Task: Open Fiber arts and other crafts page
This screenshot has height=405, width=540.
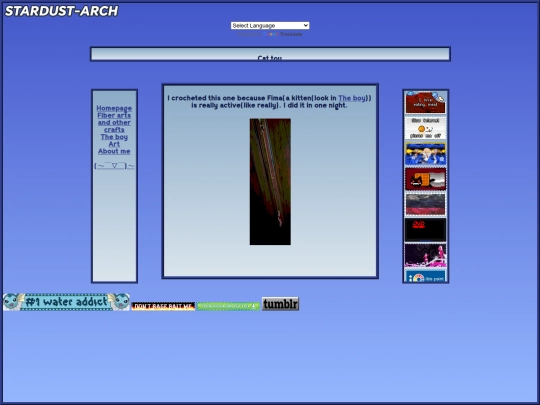Action: tap(114, 123)
